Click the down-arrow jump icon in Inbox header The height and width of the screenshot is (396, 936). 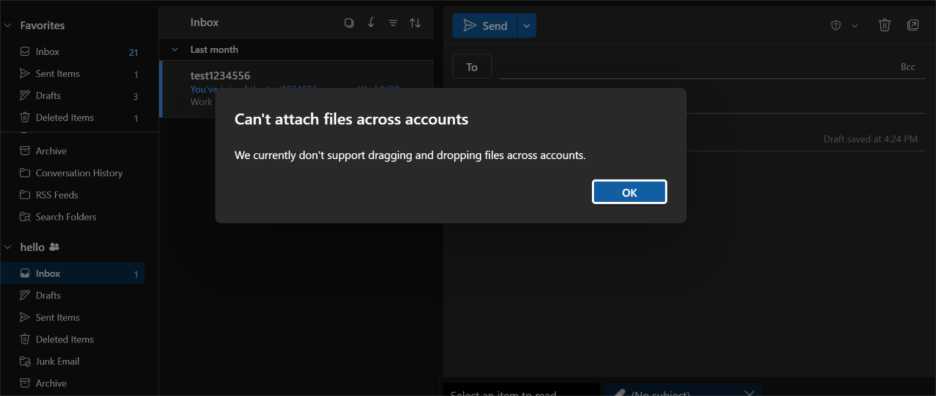click(371, 23)
